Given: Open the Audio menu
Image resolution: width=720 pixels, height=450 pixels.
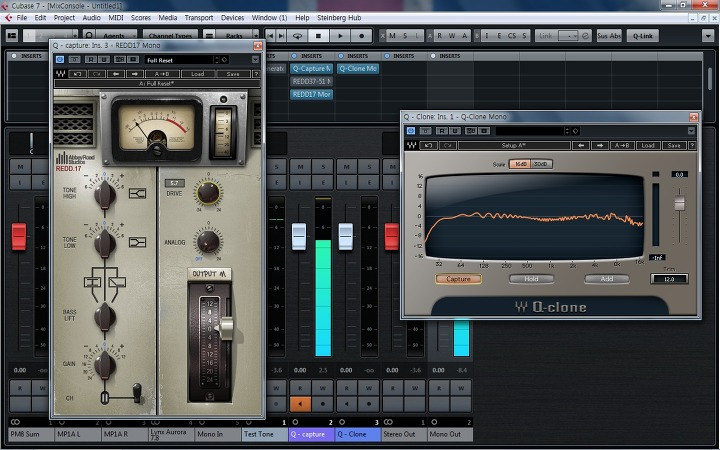Looking at the screenshot, I should click(91, 17).
